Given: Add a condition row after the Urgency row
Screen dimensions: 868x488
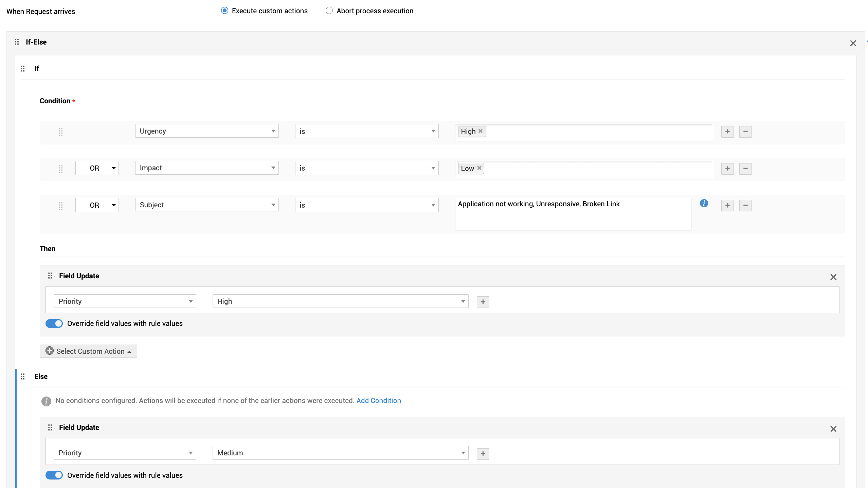Looking at the screenshot, I should 727,132.
